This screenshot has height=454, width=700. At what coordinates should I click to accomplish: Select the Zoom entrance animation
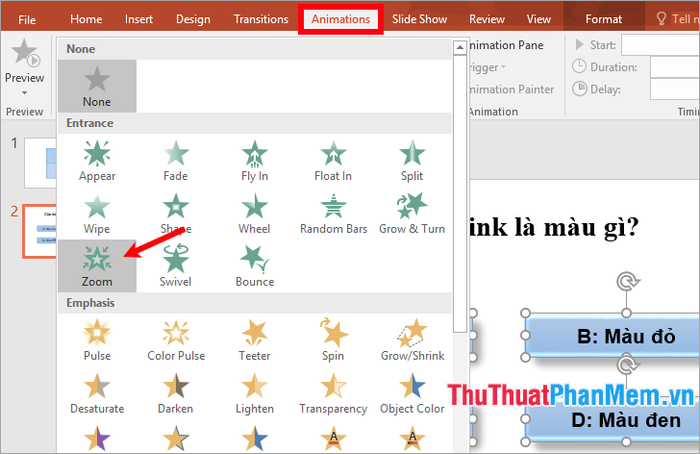click(x=97, y=264)
